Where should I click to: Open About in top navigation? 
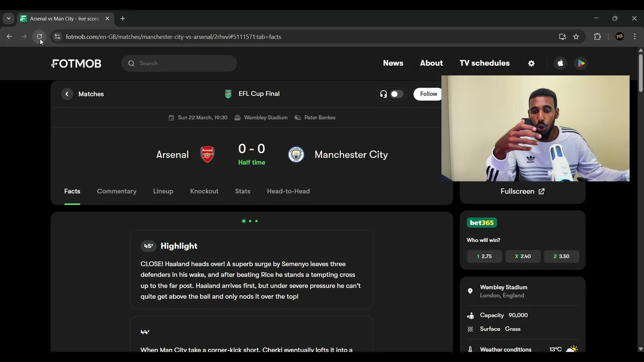431,63
